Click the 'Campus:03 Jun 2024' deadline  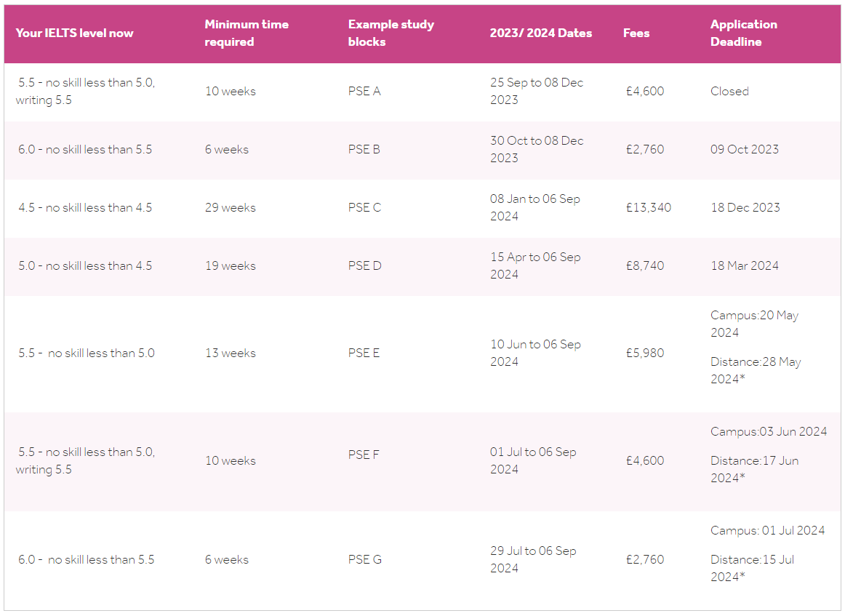click(x=769, y=432)
